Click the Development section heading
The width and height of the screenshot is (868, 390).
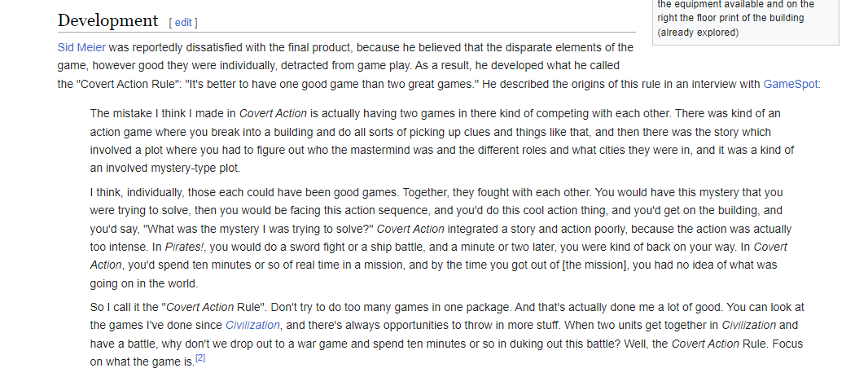108,20
